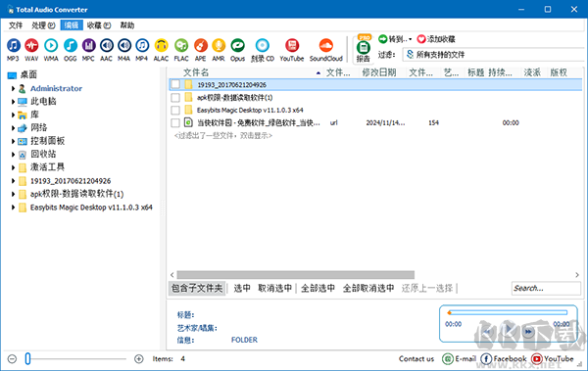588x371 pixels.
Task: Expand the 库 tree node
Action: 13,115
